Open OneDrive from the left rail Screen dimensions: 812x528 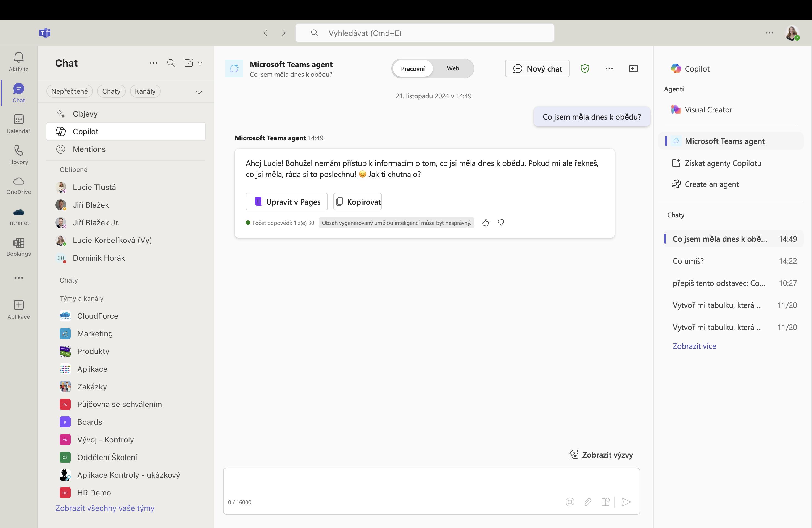19,186
